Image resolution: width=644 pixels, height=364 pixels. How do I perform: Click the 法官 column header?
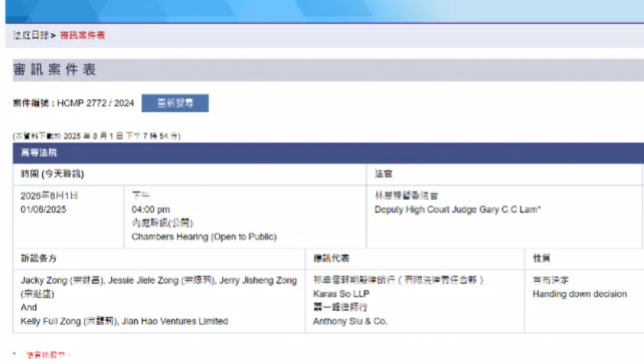click(x=383, y=174)
